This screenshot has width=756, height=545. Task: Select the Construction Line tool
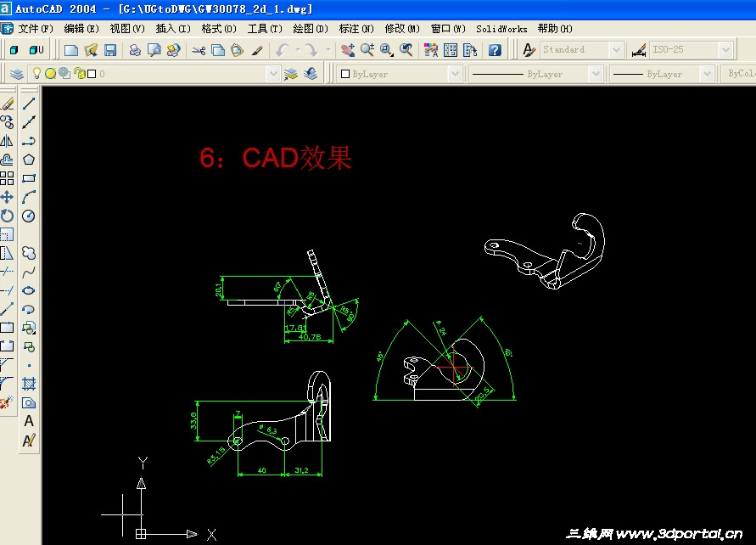(x=29, y=122)
